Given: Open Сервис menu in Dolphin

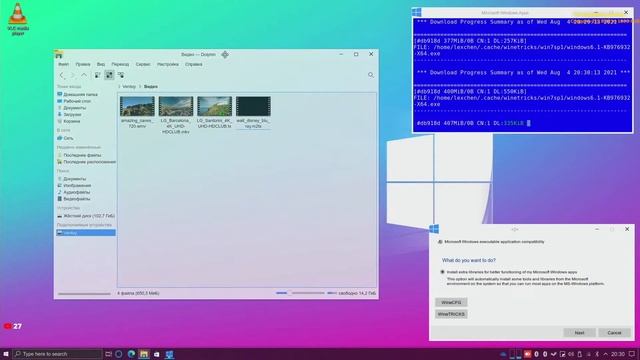Looking at the screenshot, I should click(143, 64).
